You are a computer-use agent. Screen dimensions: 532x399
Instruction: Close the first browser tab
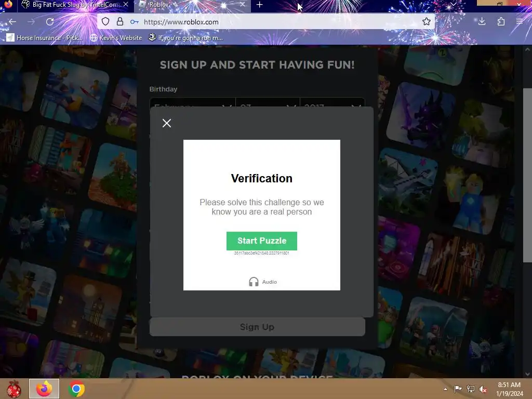[x=126, y=4]
